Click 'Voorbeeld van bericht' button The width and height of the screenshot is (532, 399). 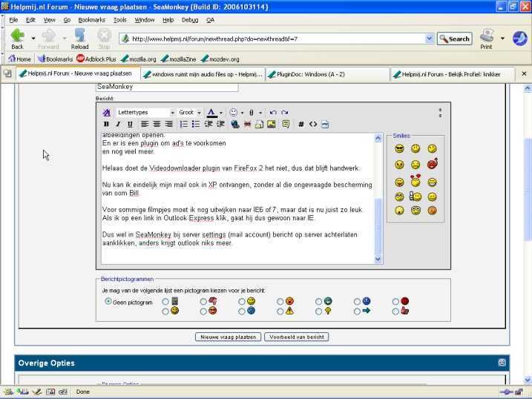[x=297, y=337]
